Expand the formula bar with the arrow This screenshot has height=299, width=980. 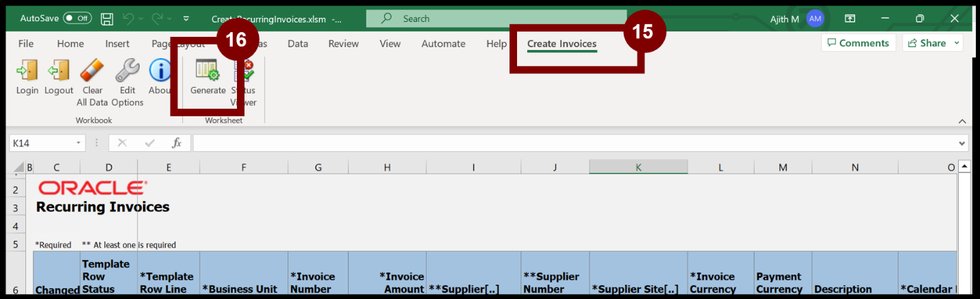pyautogui.click(x=964, y=143)
